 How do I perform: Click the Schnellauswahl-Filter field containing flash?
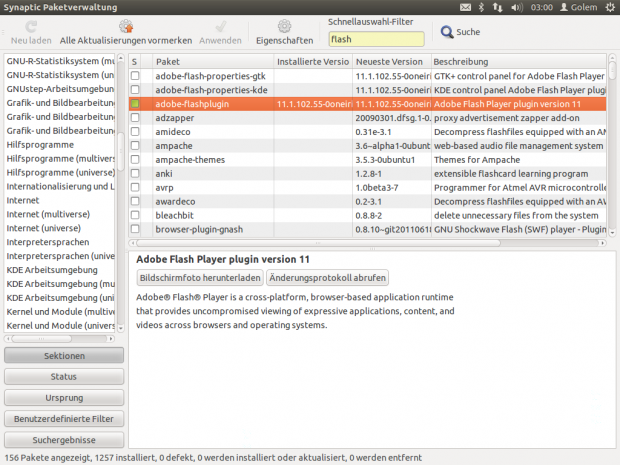(x=376, y=39)
